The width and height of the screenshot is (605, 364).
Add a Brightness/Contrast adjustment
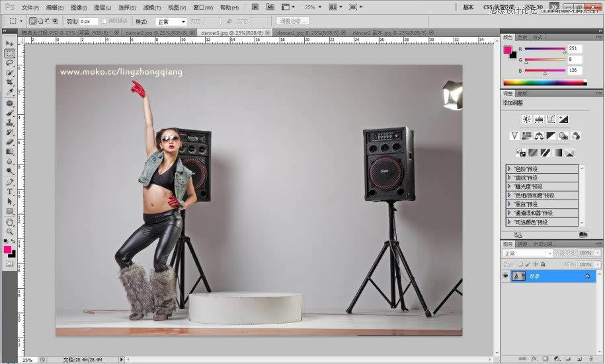point(526,119)
